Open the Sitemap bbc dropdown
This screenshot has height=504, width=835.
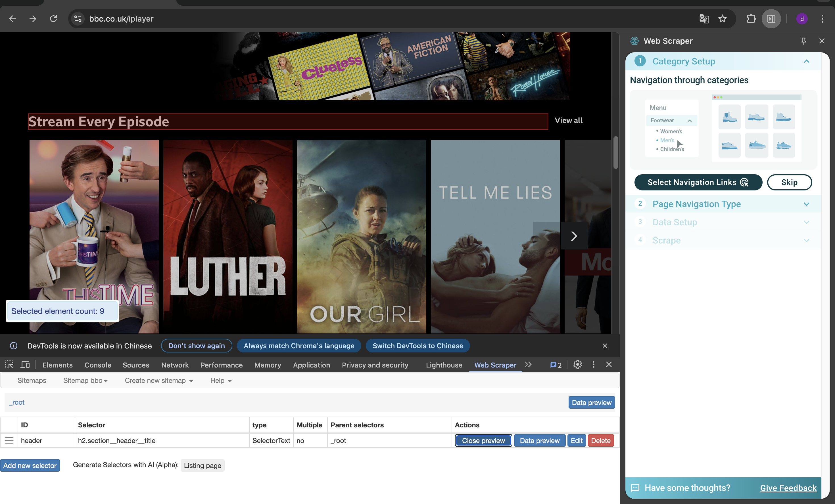(x=85, y=380)
